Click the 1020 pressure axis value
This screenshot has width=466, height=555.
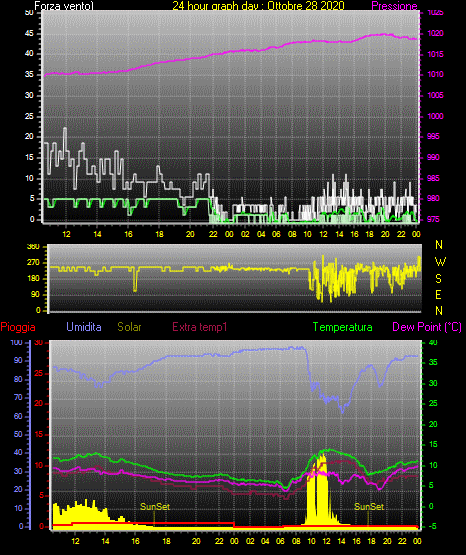(435, 33)
